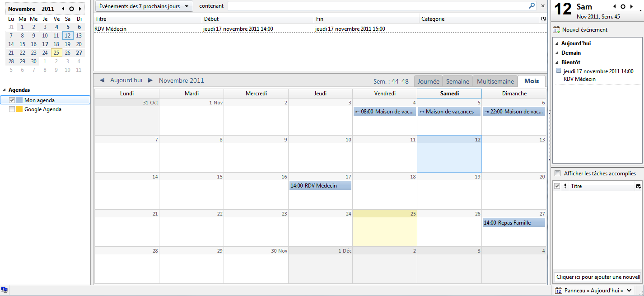Collapse the Agendas section

(x=4, y=90)
